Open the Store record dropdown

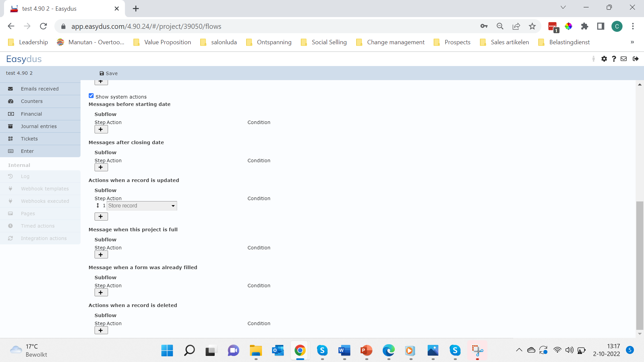coord(142,206)
